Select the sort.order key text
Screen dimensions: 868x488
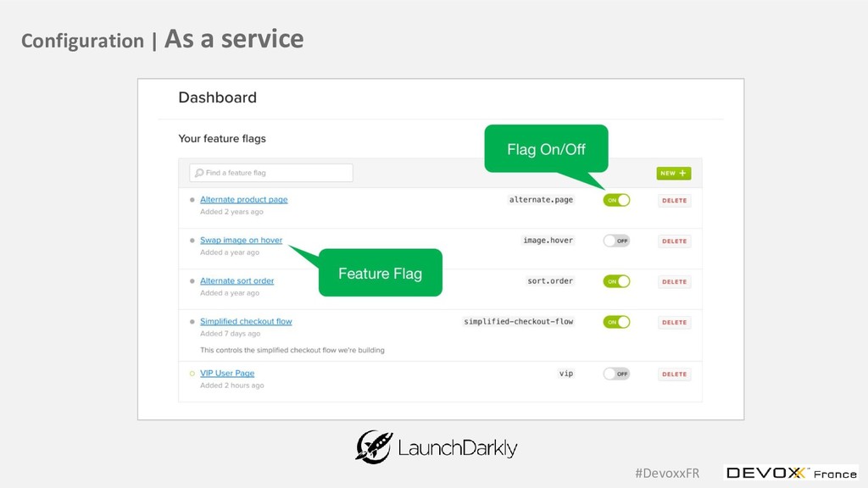549,281
